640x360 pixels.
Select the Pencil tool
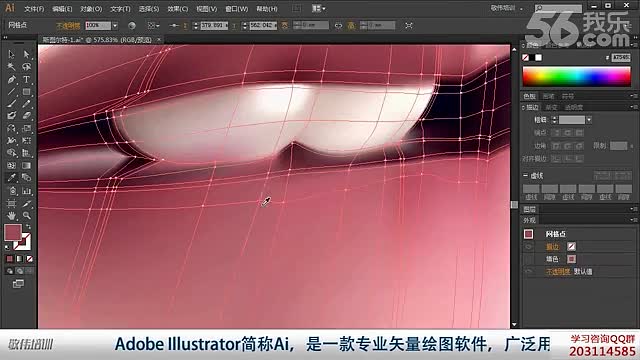27,104
